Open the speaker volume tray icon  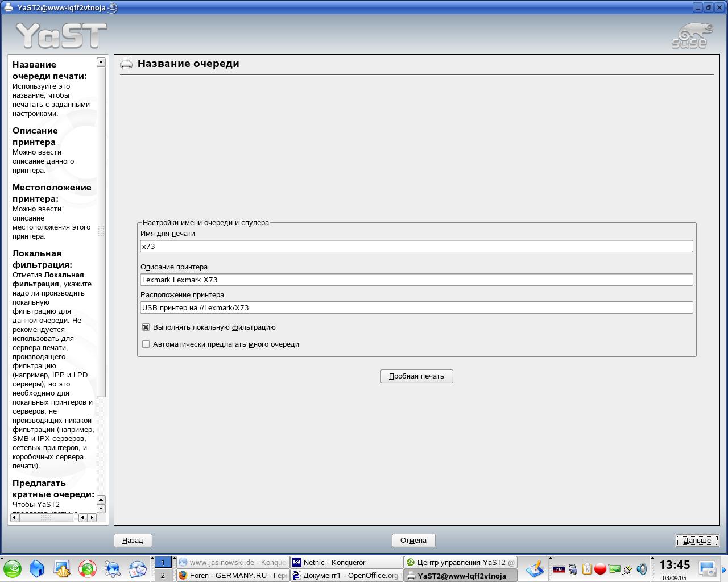pos(642,569)
